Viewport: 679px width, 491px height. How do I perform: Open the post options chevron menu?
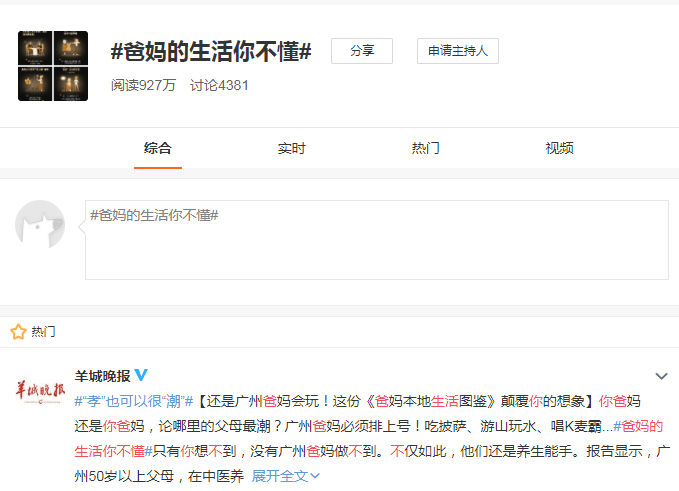(x=660, y=376)
